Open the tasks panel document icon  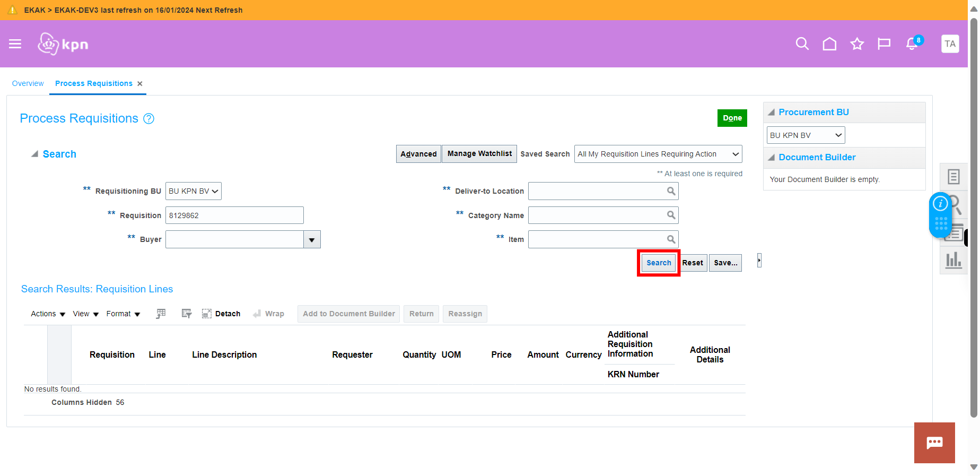(953, 177)
